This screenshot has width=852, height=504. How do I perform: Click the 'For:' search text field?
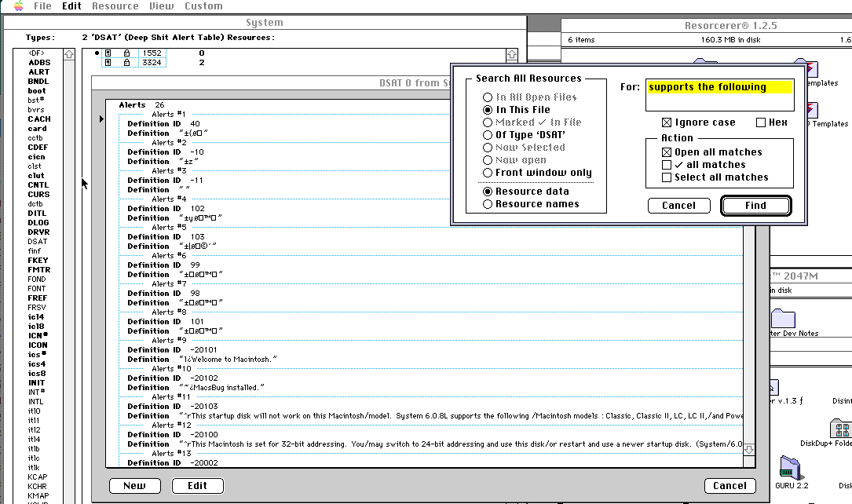pyautogui.click(x=720, y=95)
